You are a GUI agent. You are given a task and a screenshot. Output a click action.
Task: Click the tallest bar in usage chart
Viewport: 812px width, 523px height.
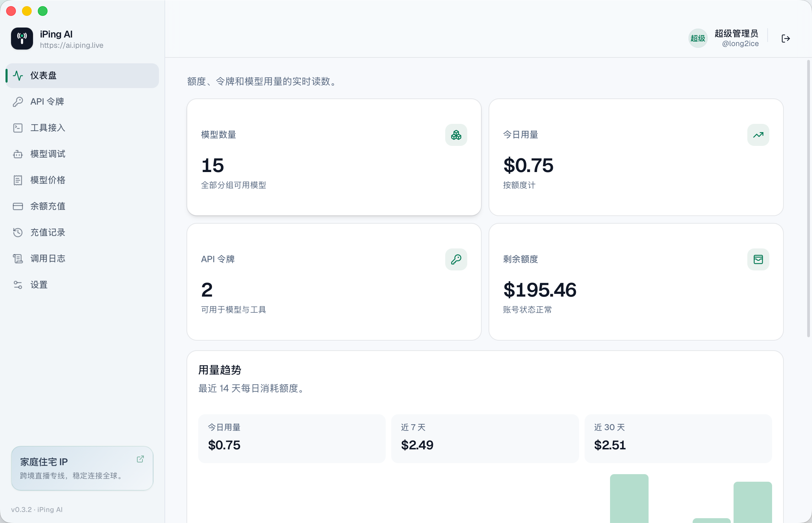click(x=629, y=499)
